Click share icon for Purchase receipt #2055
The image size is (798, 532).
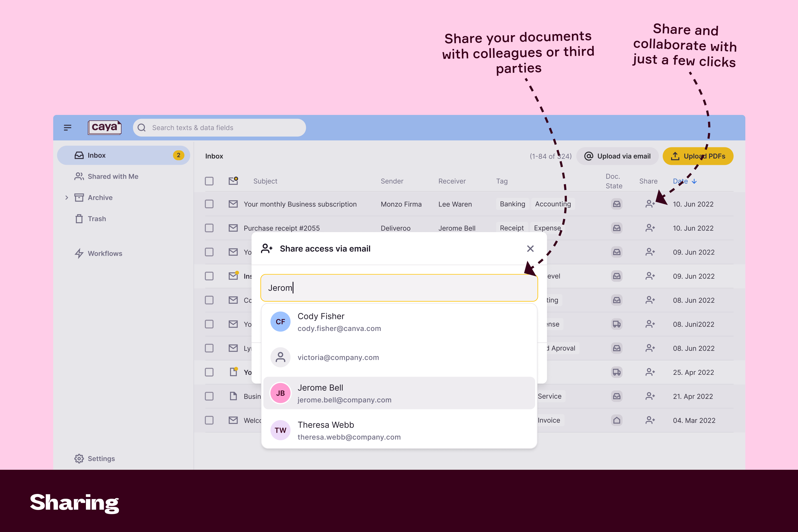click(x=650, y=228)
